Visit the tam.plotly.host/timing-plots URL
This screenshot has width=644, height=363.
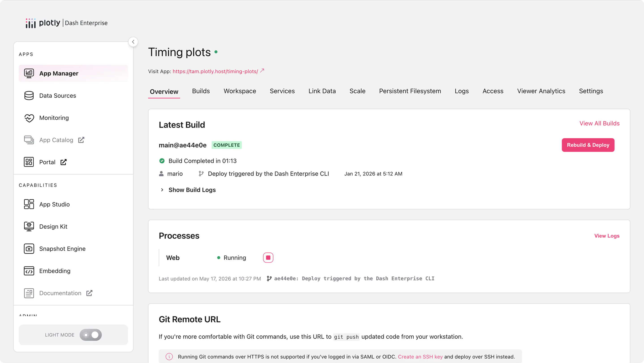pos(215,71)
